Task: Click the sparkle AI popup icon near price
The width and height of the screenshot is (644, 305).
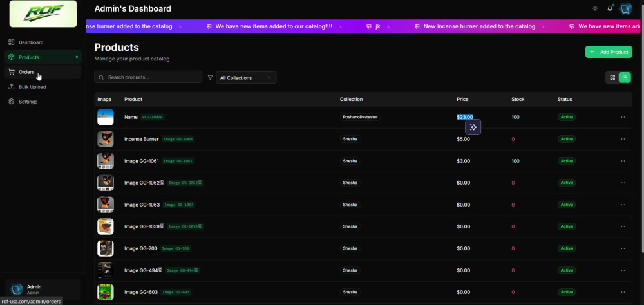Action: (473, 127)
